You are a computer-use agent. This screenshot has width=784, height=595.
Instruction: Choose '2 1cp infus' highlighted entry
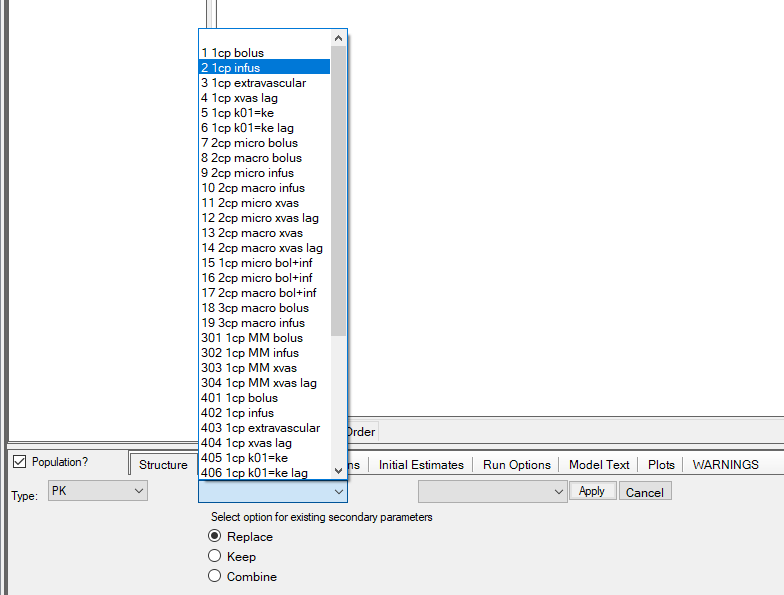tap(264, 68)
